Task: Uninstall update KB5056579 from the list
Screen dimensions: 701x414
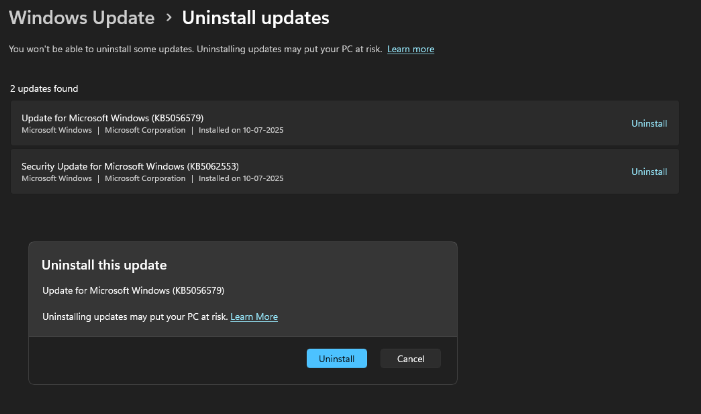Action: (x=649, y=123)
